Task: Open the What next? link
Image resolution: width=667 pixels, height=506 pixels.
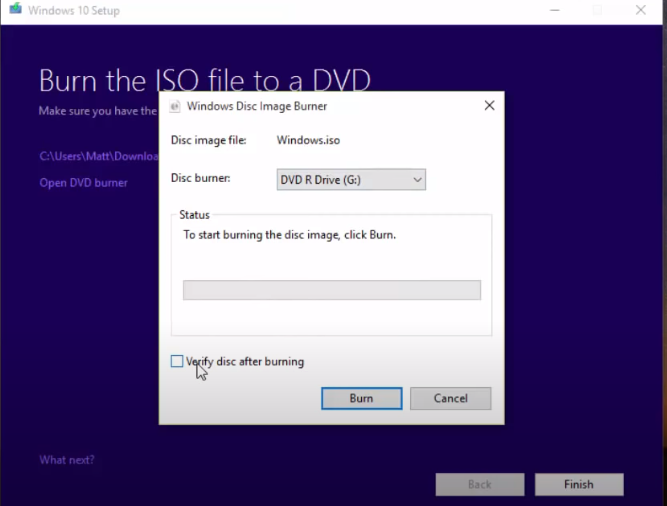Action: [x=67, y=460]
